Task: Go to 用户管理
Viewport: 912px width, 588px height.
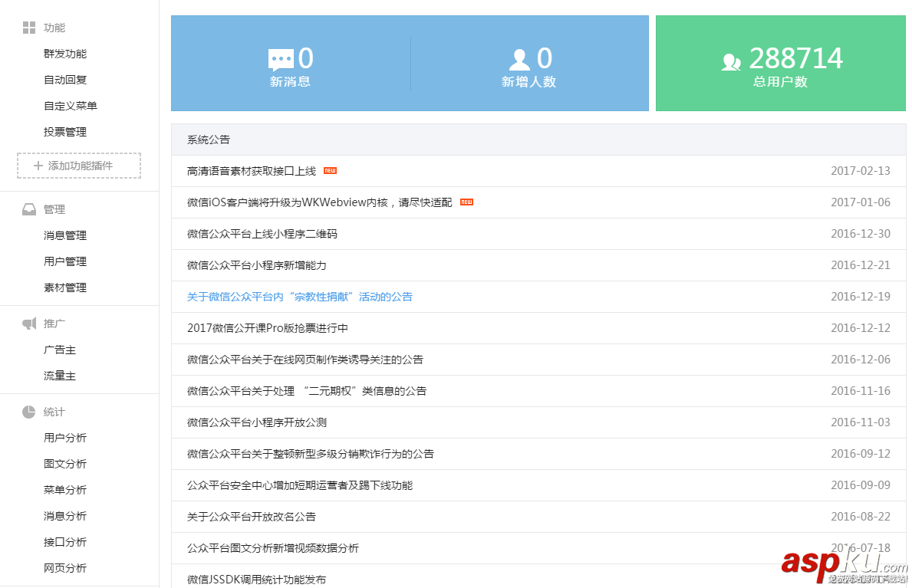Action: pyautogui.click(x=65, y=261)
